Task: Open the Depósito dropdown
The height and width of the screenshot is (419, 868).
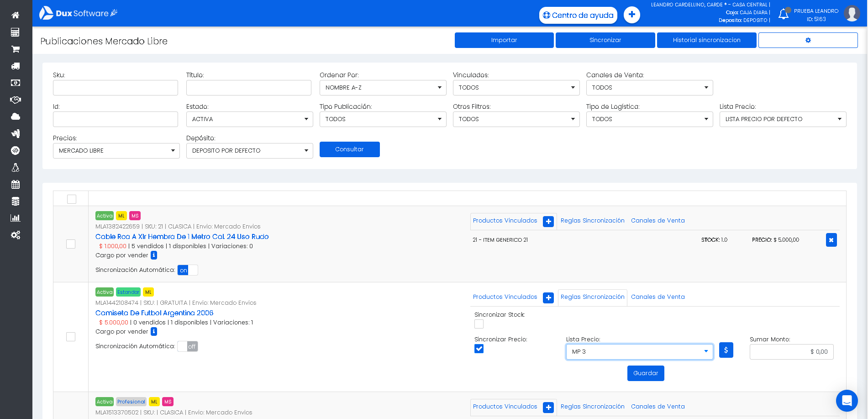Action: (x=250, y=151)
